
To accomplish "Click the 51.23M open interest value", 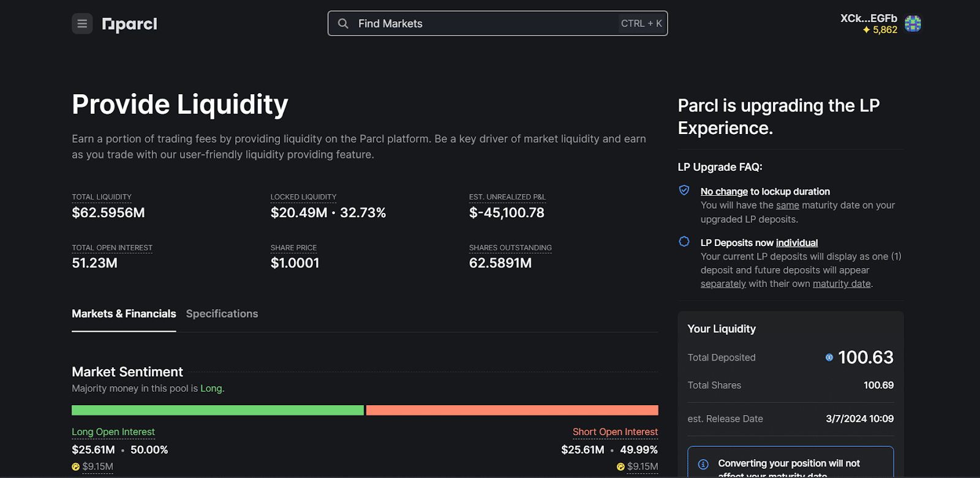I will tap(94, 263).
